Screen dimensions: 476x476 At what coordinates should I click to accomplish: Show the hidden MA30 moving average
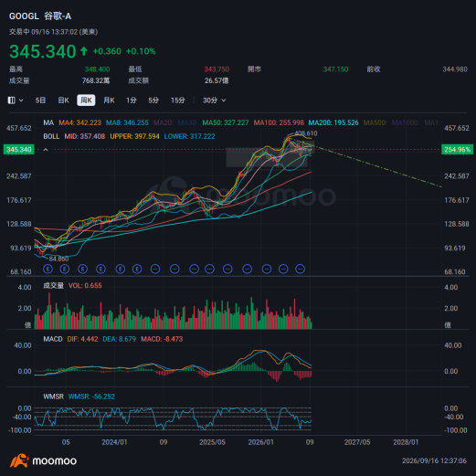pyautogui.click(x=187, y=122)
